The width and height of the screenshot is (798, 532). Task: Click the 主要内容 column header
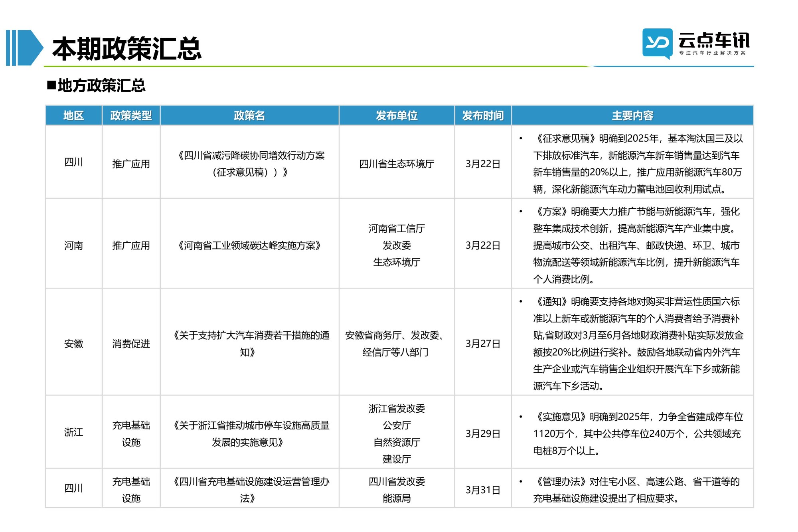tap(632, 115)
